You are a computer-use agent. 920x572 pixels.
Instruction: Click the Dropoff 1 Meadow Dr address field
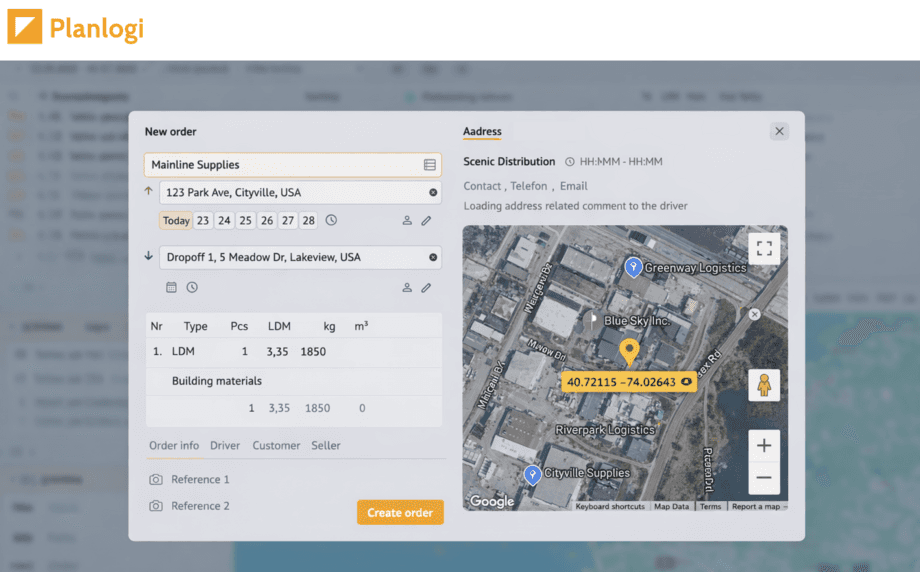pos(300,257)
